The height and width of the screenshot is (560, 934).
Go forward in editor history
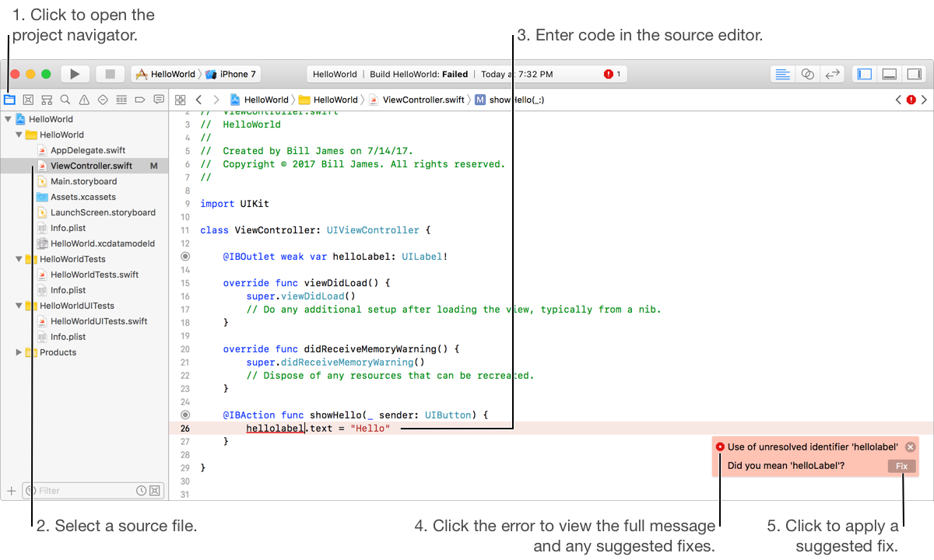(216, 100)
